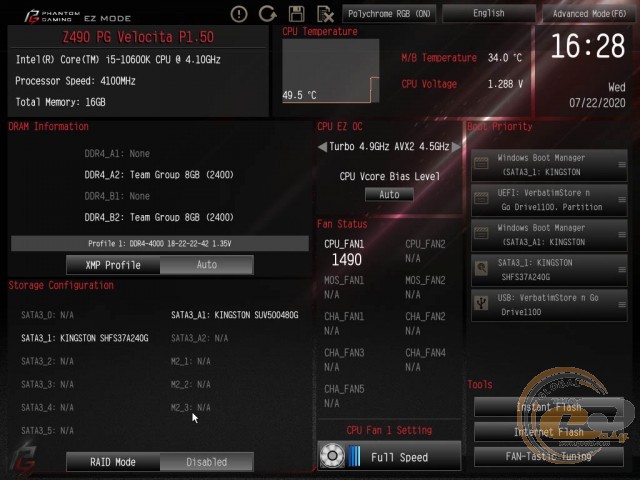Select UEFI: VerbatimStore n Go boot entry
Viewport: 640px width, 480px height.
click(549, 200)
